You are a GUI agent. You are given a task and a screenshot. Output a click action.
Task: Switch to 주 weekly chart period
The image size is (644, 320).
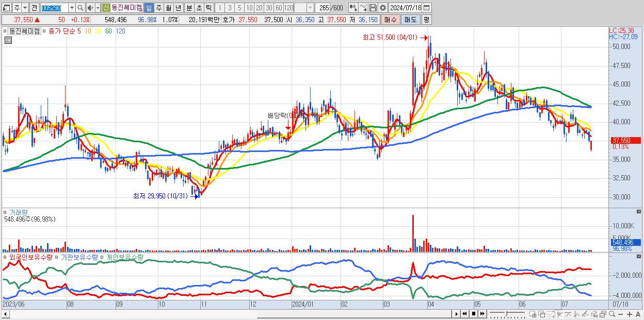[158, 8]
